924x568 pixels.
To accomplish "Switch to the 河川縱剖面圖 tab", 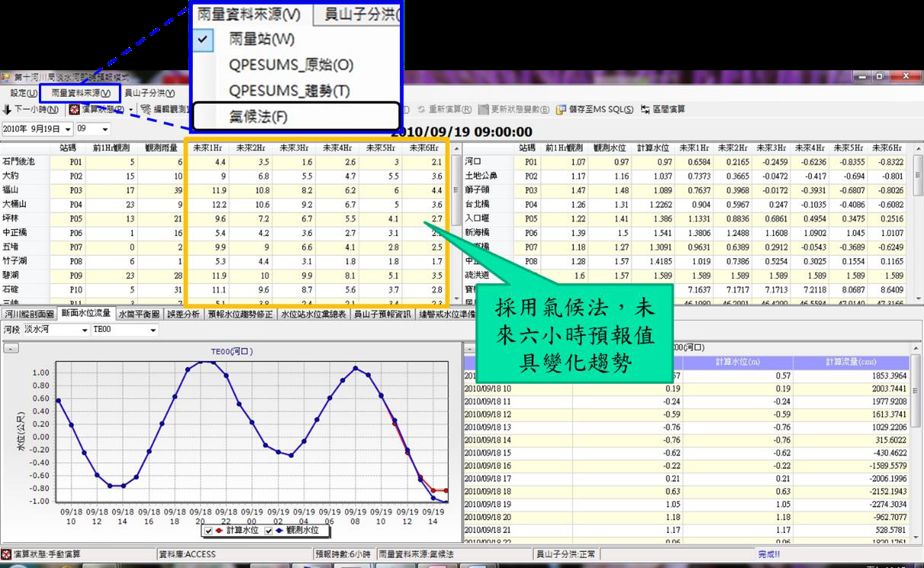I will tap(29, 314).
